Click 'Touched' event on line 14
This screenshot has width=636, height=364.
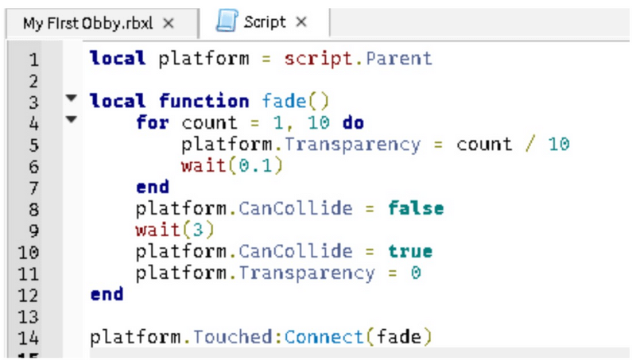pyautogui.click(x=232, y=337)
